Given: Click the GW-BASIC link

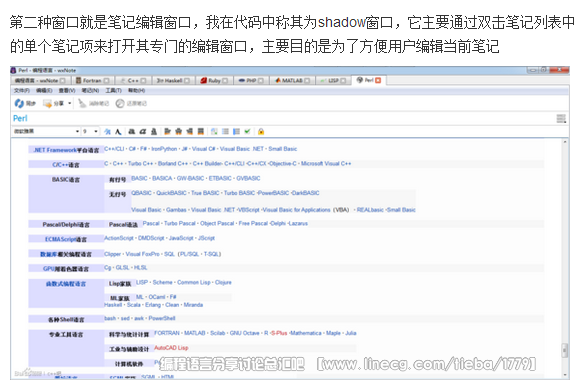Looking at the screenshot, I should 190,178.
